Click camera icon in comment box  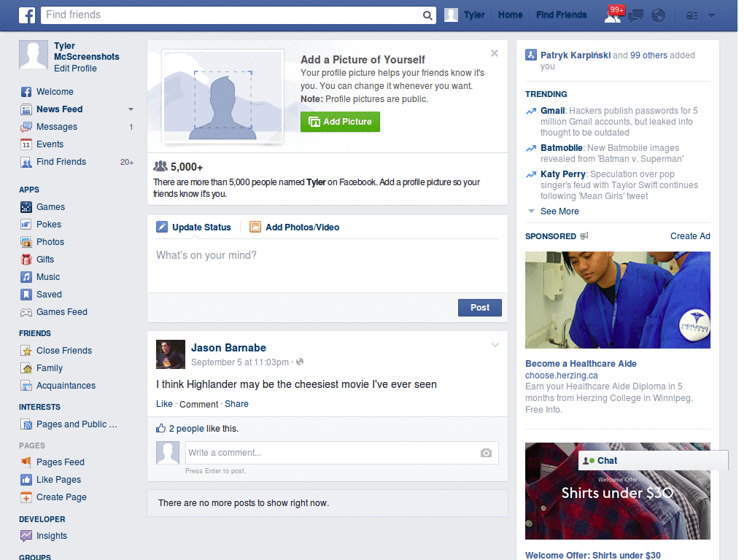486,453
